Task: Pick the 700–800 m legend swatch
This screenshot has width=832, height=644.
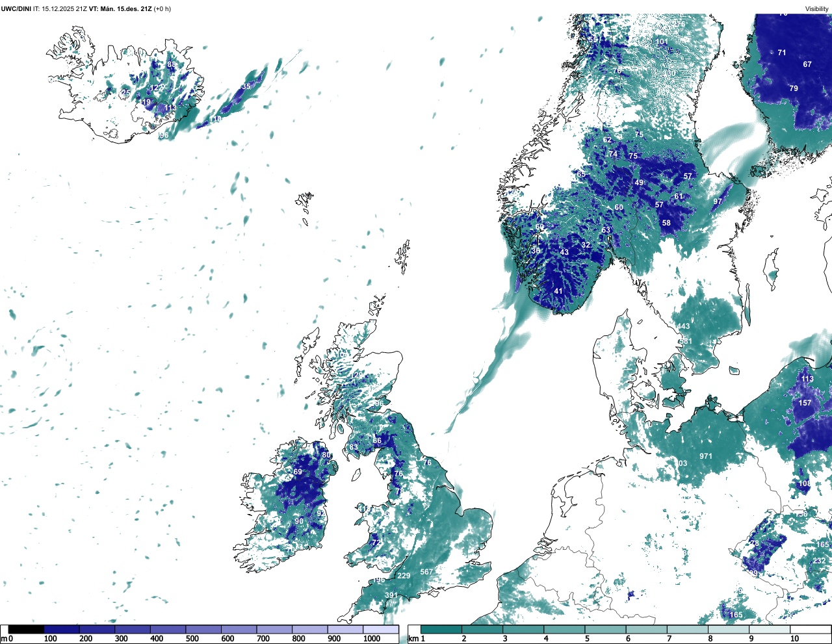Action: pyautogui.click(x=274, y=630)
